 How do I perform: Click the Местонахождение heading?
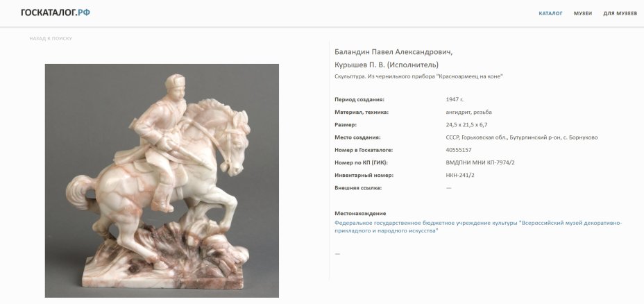pos(360,214)
